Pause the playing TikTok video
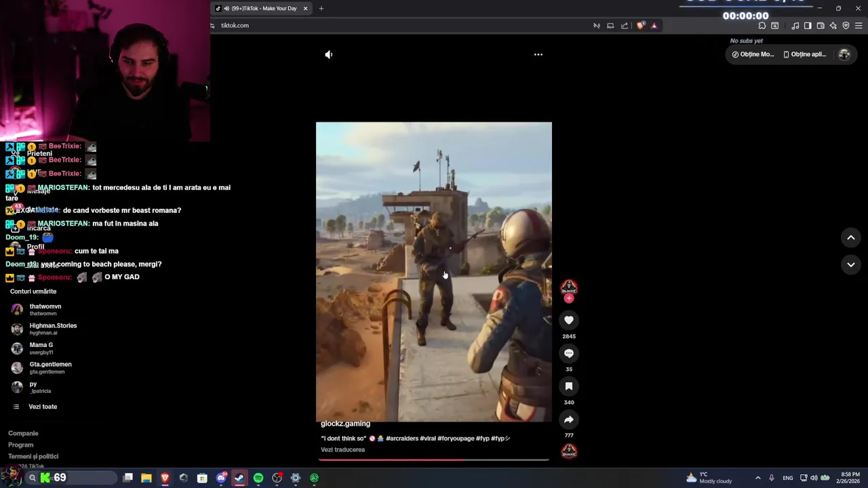 (434, 272)
